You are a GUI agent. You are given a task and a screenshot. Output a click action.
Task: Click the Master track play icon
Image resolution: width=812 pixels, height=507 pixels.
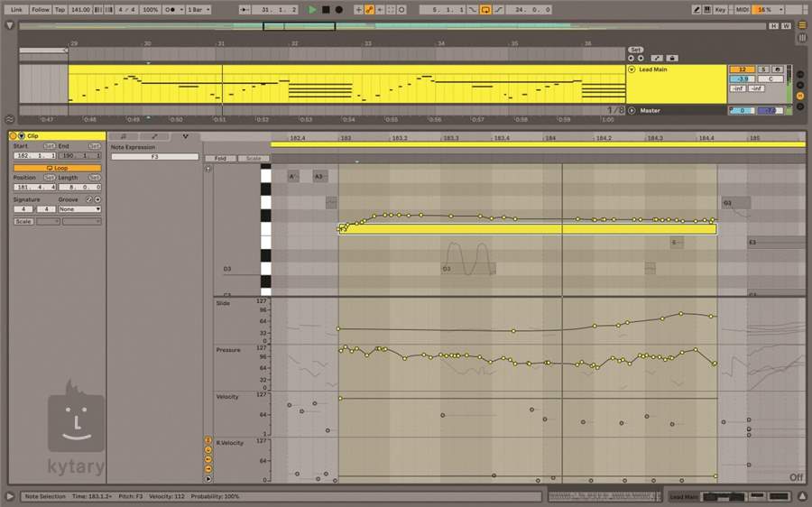click(632, 110)
